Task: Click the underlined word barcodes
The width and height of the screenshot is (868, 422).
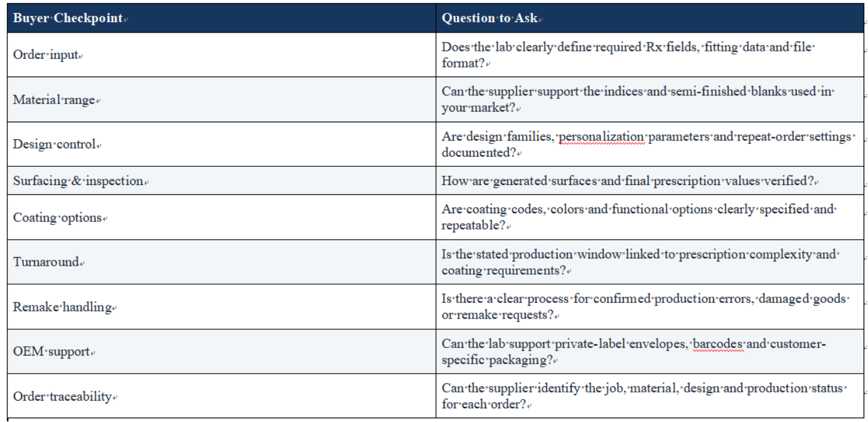Action: click(x=717, y=344)
